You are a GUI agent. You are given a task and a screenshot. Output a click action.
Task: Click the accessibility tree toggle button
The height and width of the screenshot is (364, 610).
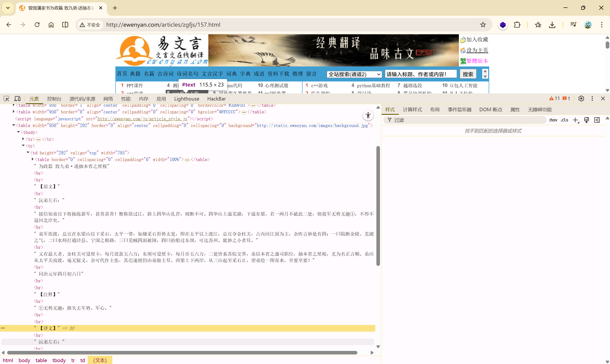368,116
